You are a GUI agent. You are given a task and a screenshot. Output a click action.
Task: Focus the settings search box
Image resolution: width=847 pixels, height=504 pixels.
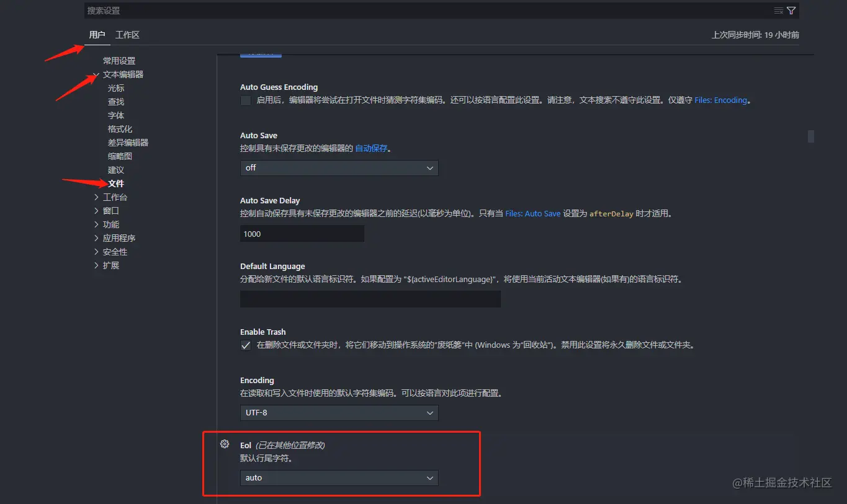coord(428,11)
